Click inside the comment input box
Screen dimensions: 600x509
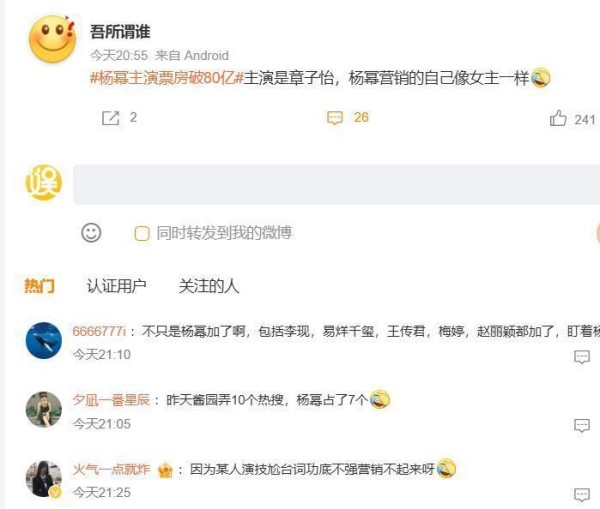[336, 185]
